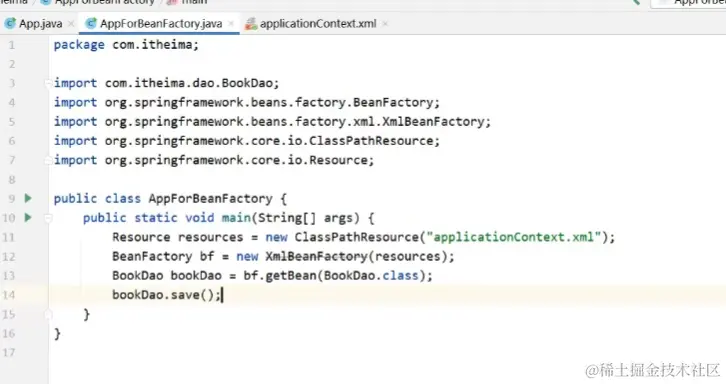
Task: Switch to the App.java tab
Action: (40, 24)
